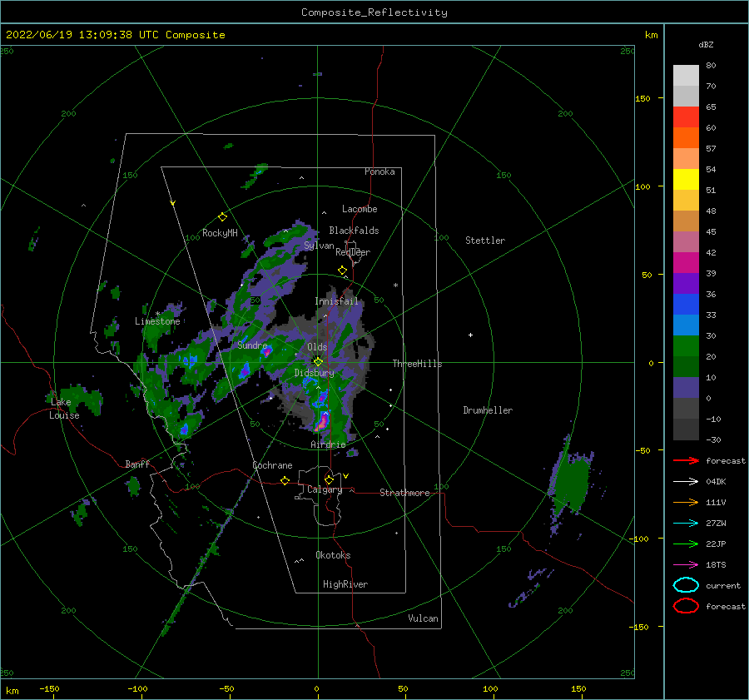The width and height of the screenshot is (749, 700).
Task: Click the Olds city label
Action: [317, 347]
